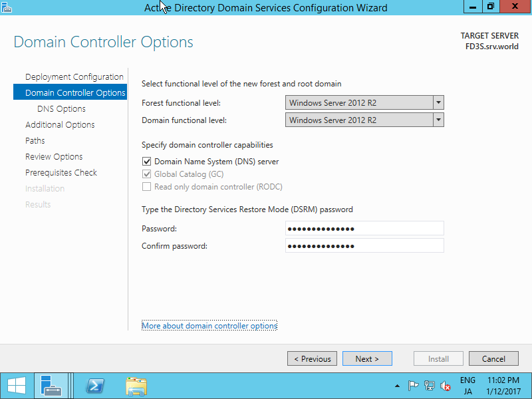Screen dimensions: 532x399
Task: Restore down the wizard window
Action: click(x=491, y=7)
